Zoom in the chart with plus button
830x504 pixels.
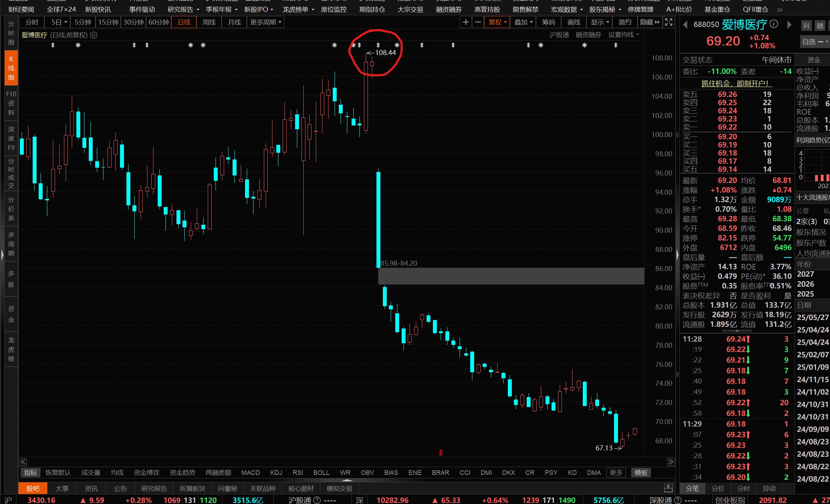click(466, 22)
